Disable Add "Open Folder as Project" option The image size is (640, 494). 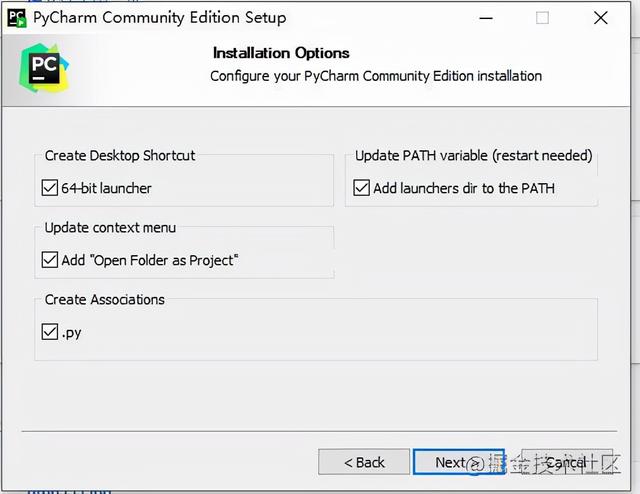tap(50, 260)
